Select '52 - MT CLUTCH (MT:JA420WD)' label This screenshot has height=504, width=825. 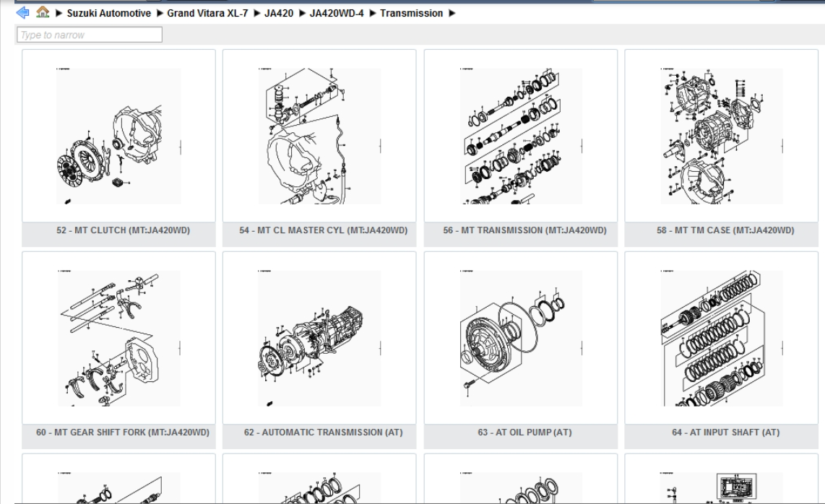[x=123, y=230]
